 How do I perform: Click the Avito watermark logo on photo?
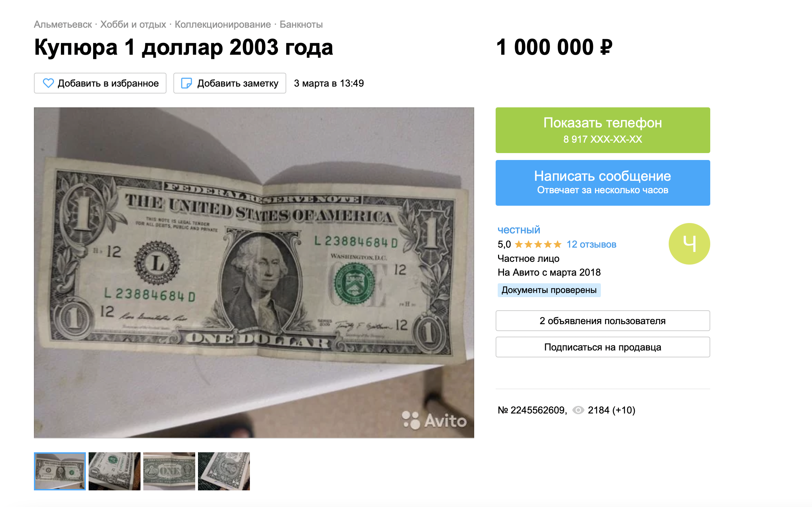434,420
